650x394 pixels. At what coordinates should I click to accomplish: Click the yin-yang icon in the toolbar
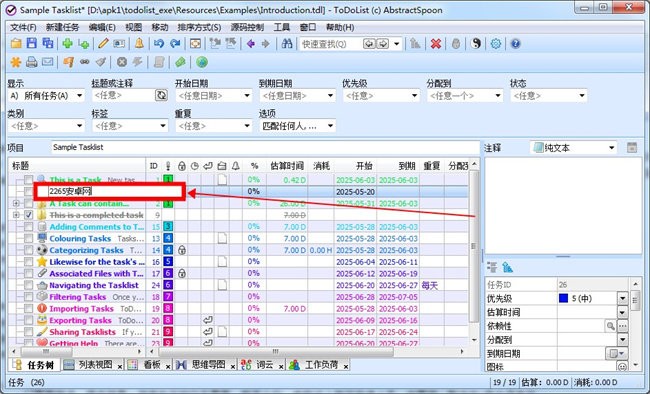[476, 44]
